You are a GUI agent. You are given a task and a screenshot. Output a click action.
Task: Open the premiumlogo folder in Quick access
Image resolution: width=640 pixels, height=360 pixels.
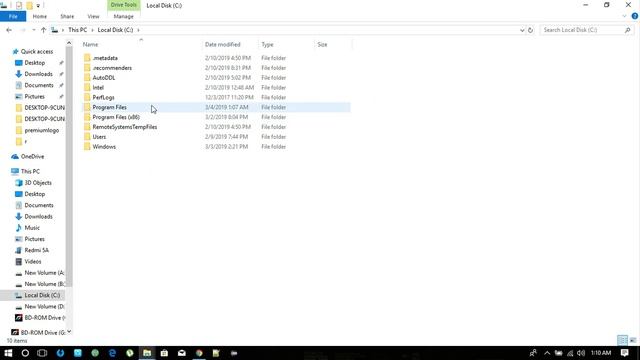pos(42,130)
